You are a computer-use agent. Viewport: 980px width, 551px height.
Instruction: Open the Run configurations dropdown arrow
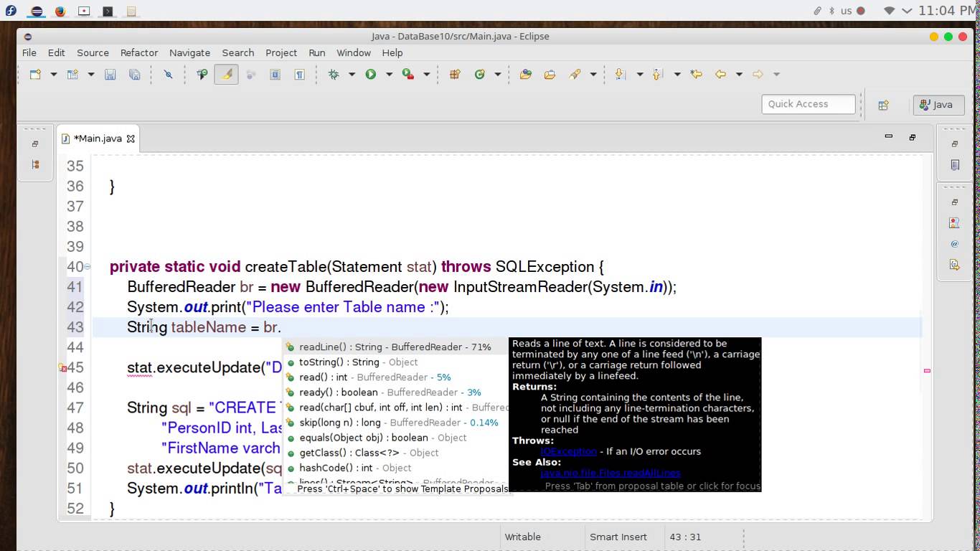click(390, 74)
